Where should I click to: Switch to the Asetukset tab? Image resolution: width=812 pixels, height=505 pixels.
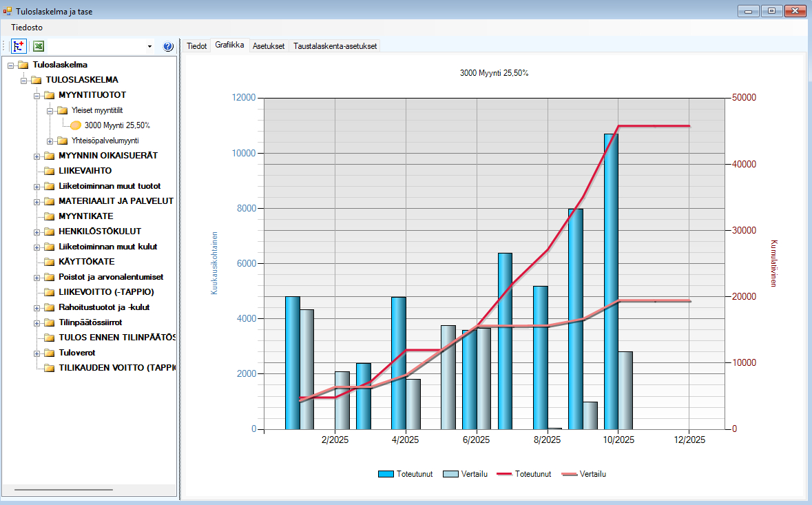tap(269, 46)
